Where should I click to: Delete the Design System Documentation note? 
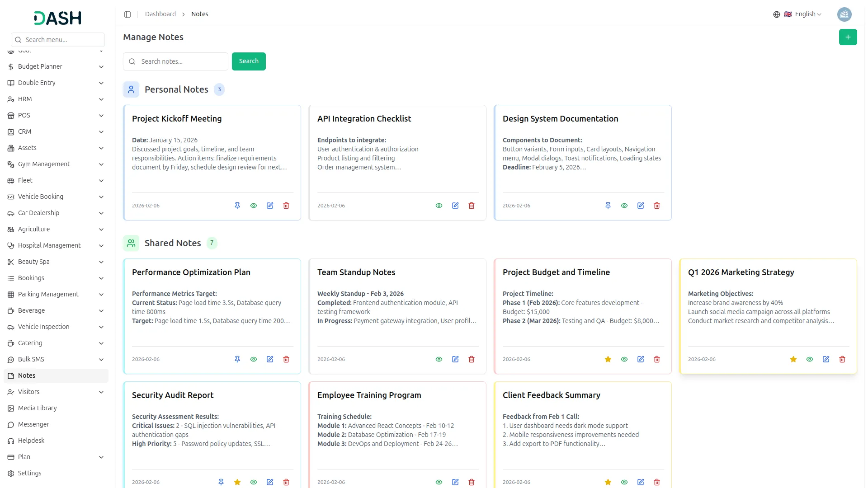pyautogui.click(x=657, y=206)
